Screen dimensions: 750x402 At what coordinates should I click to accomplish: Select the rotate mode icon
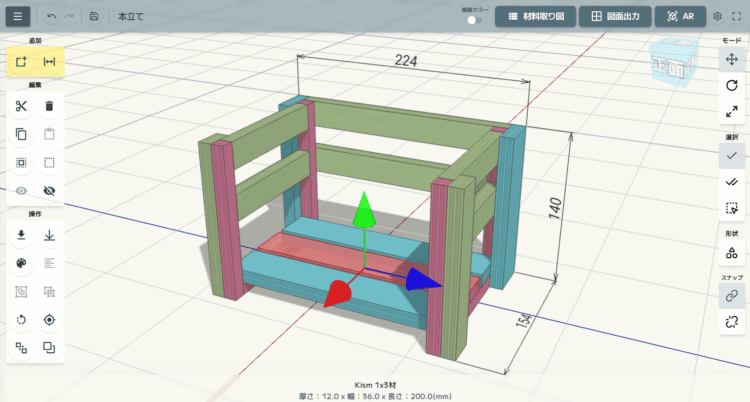[731, 86]
